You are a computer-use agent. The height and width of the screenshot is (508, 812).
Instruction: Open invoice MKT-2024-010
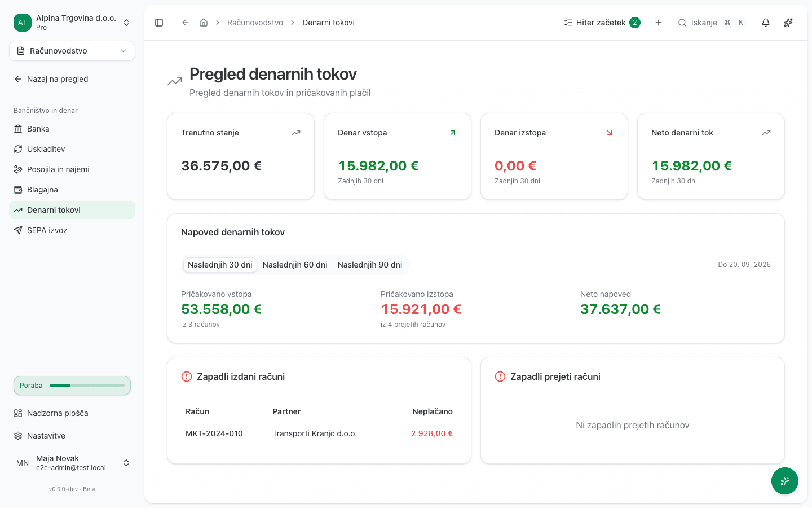214,433
